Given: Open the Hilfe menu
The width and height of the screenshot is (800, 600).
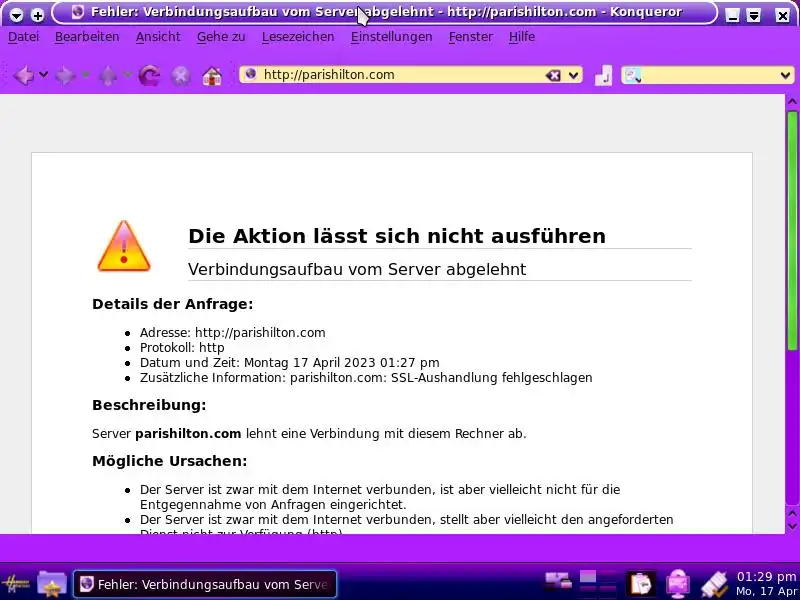Looking at the screenshot, I should 521,37.
